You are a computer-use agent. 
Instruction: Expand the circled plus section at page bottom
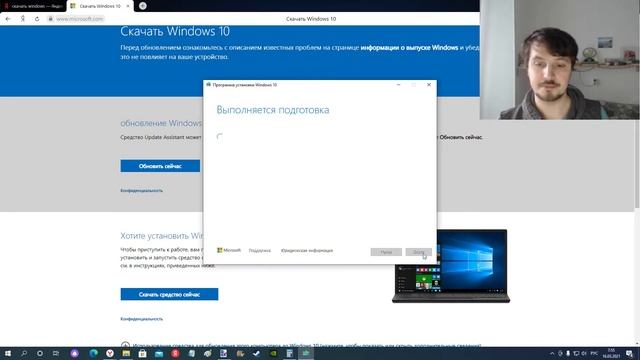coord(125,345)
